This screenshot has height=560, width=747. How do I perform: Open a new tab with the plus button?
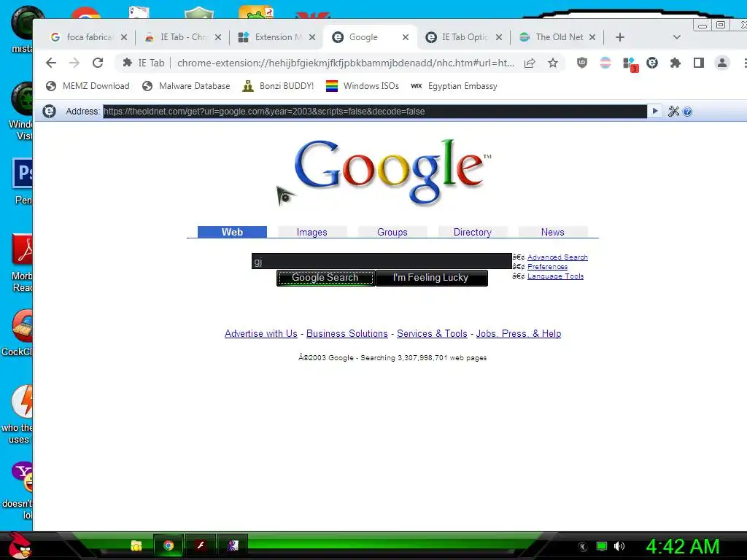(x=620, y=37)
